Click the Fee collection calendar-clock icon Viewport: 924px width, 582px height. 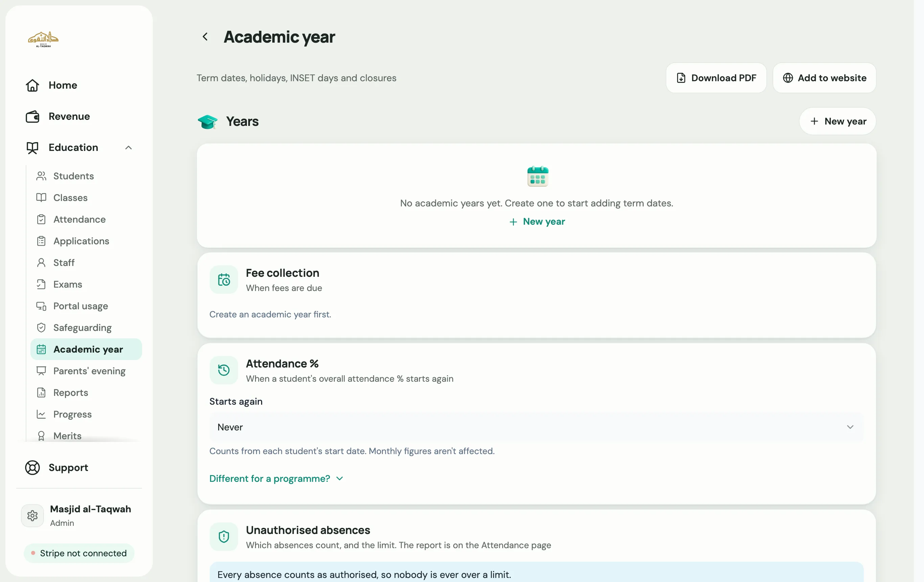pyautogui.click(x=224, y=280)
